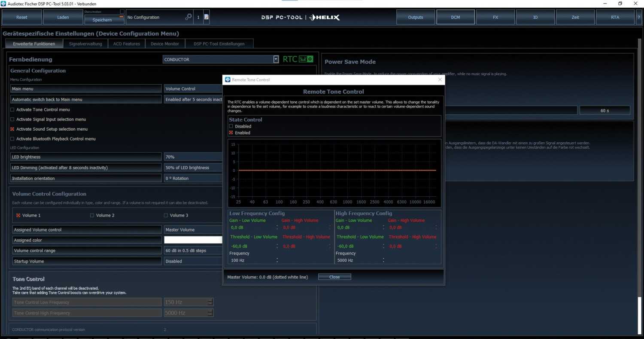Viewport: 644px width, 339px height.
Task: Open the help question mark button
Action: click(639, 17)
